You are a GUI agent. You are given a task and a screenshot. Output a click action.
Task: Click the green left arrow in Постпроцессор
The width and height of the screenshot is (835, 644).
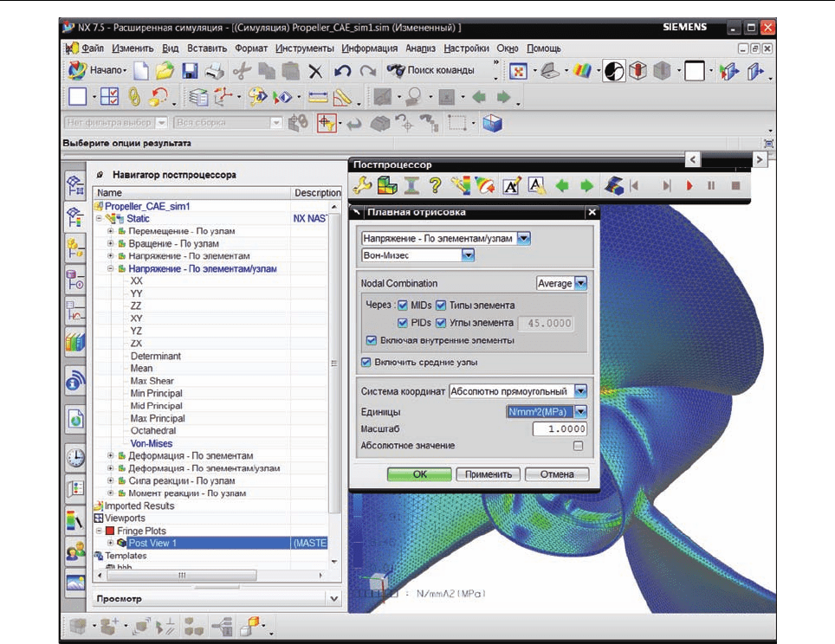point(562,186)
